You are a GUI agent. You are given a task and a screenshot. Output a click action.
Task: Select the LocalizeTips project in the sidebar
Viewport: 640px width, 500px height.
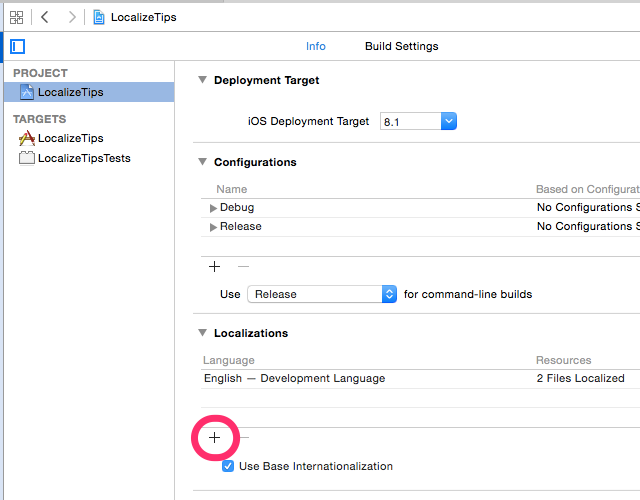[x=89, y=92]
